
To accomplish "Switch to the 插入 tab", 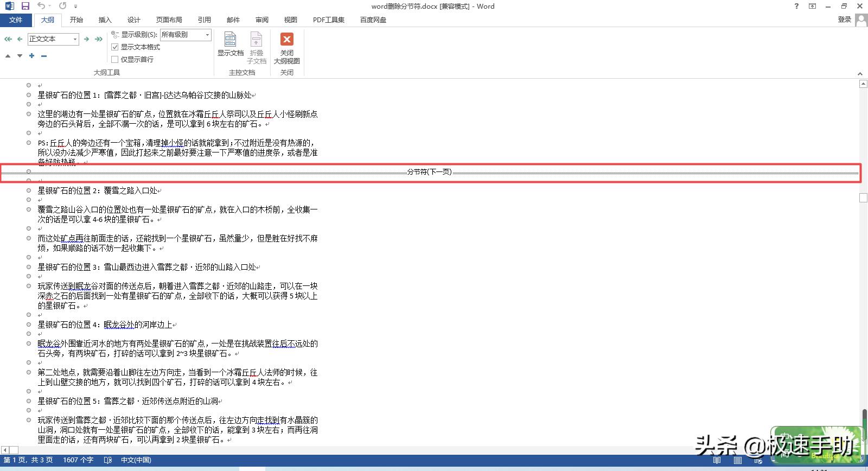I will click(x=105, y=20).
